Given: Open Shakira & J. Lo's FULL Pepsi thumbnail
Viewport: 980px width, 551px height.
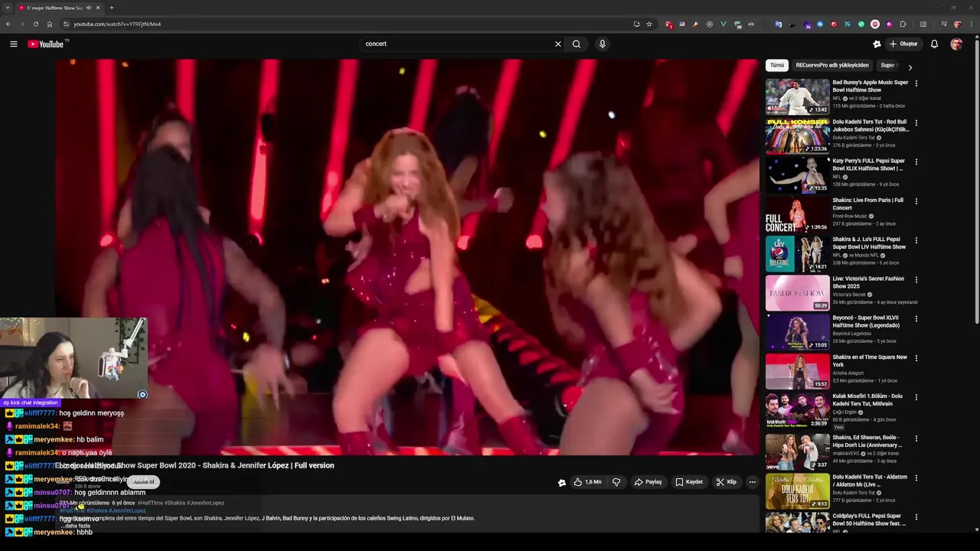Looking at the screenshot, I should tap(797, 254).
